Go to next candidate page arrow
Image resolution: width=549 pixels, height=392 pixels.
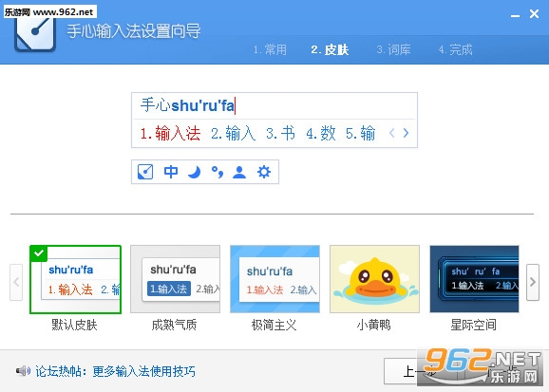[x=406, y=133]
